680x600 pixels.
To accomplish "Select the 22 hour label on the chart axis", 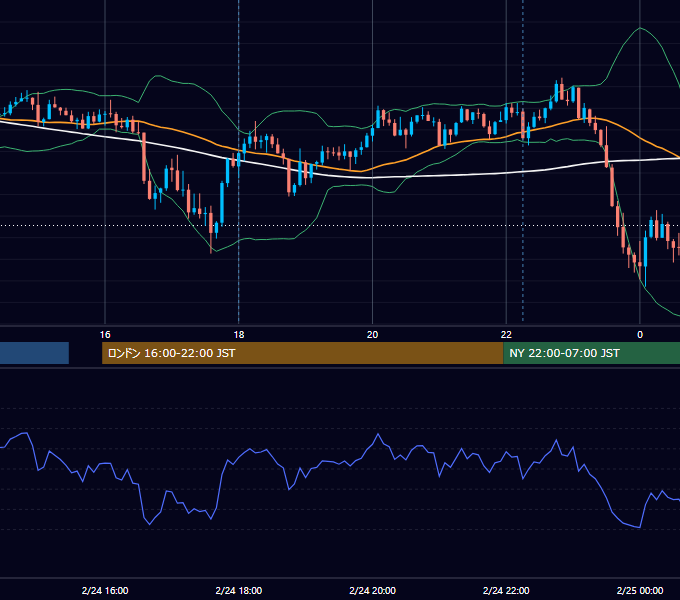I will click(506, 335).
